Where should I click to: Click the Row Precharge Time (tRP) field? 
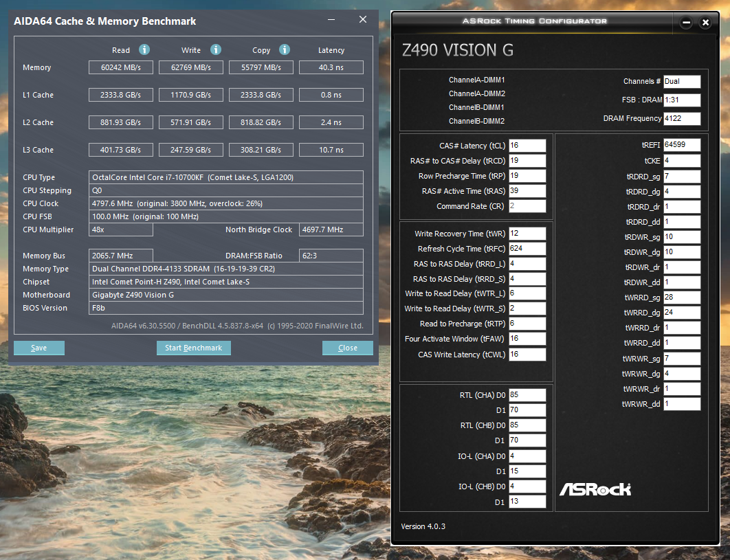pyautogui.click(x=527, y=176)
